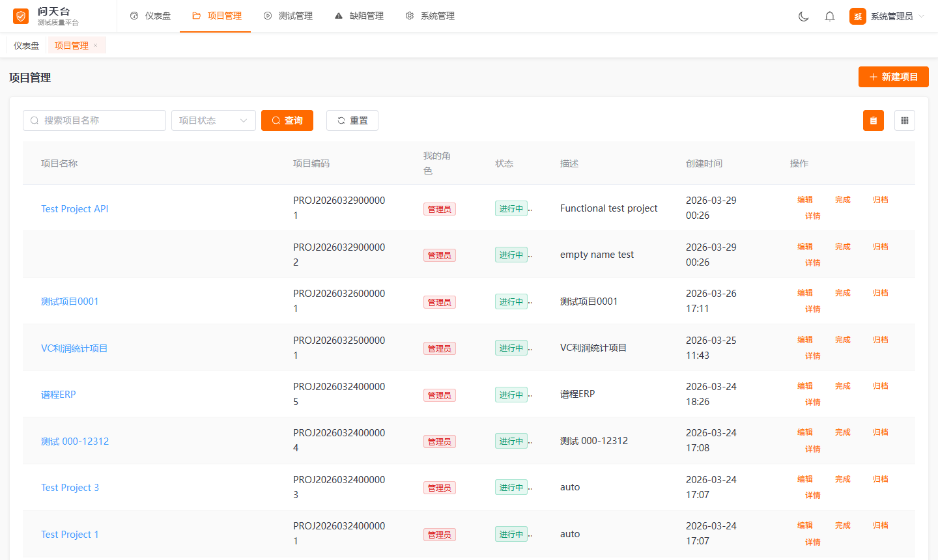Open the 测试管理 top menu
Viewport: 938px width, 560px height.
coord(288,16)
